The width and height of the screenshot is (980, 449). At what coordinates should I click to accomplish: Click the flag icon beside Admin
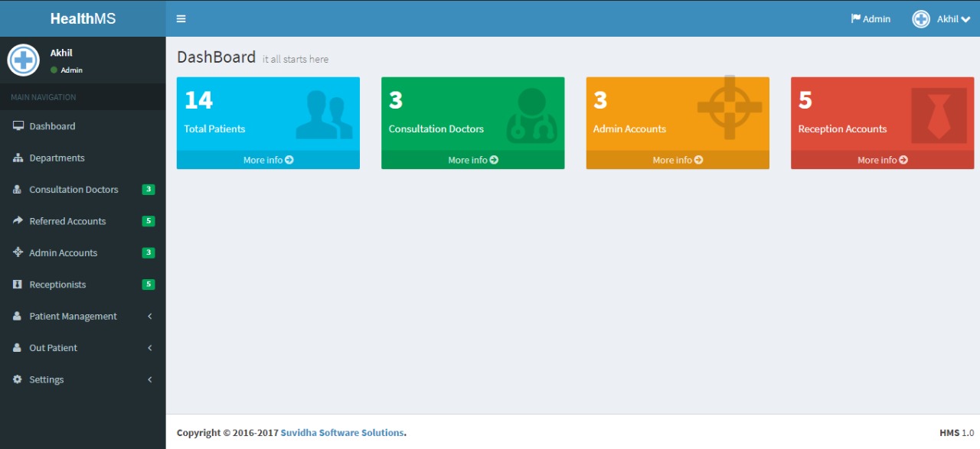click(x=855, y=19)
